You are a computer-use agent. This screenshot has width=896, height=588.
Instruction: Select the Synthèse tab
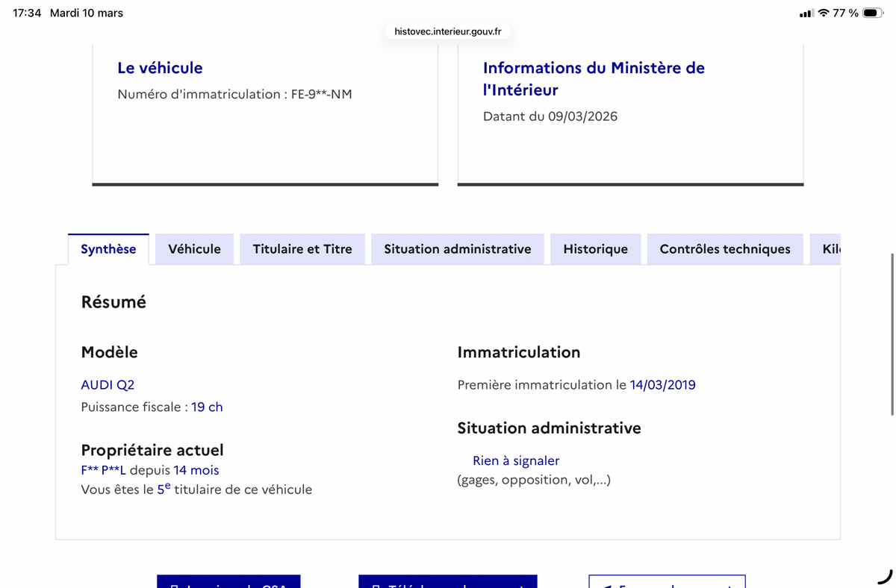[x=108, y=249]
